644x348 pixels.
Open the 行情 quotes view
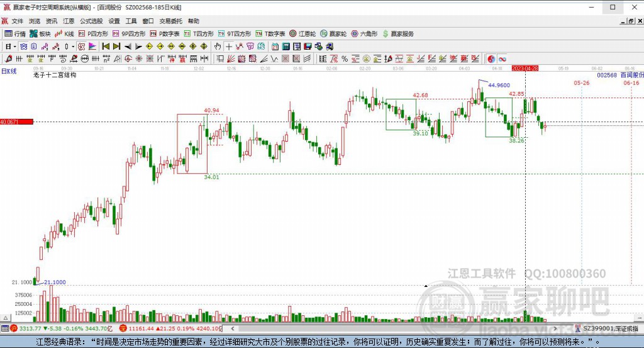[15, 34]
